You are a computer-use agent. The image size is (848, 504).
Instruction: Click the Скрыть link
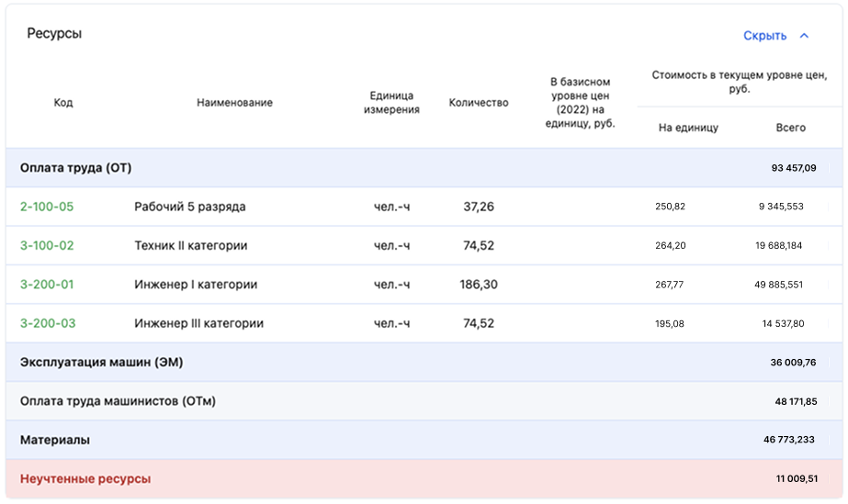(x=764, y=36)
